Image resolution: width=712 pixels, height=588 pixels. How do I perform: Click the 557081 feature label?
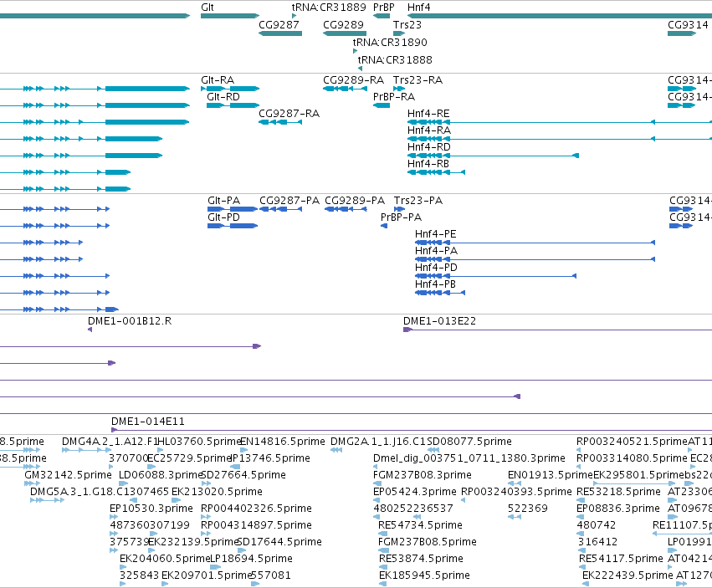point(270,575)
